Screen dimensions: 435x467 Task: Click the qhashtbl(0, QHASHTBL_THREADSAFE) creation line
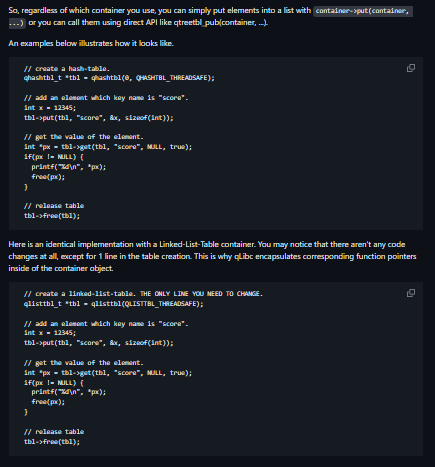tap(119, 78)
